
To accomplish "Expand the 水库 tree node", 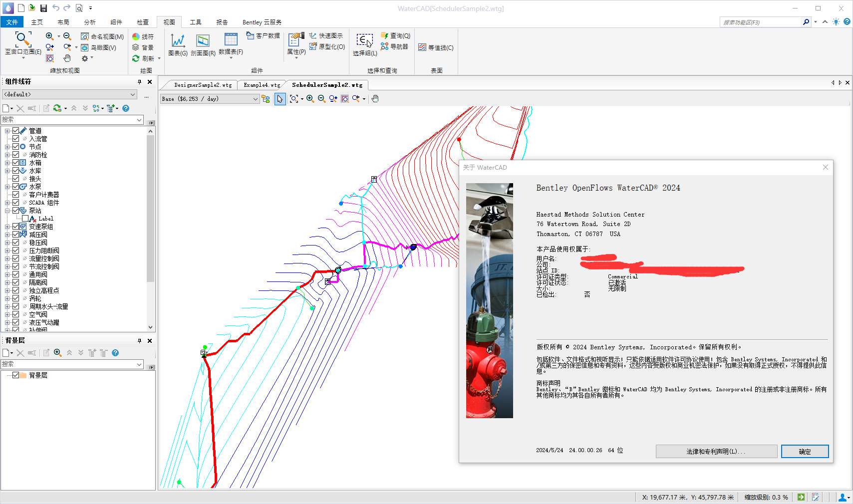I will pyautogui.click(x=7, y=171).
